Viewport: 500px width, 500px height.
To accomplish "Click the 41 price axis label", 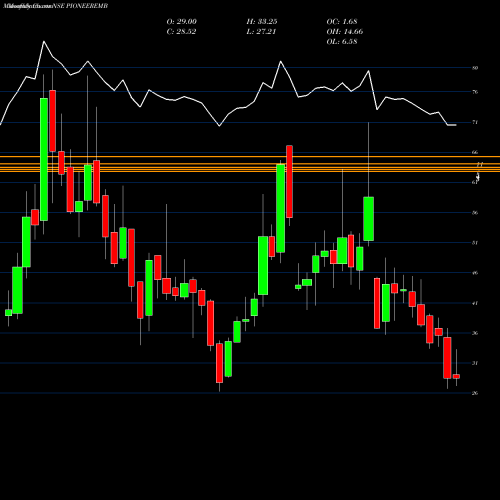I will click(475, 303).
